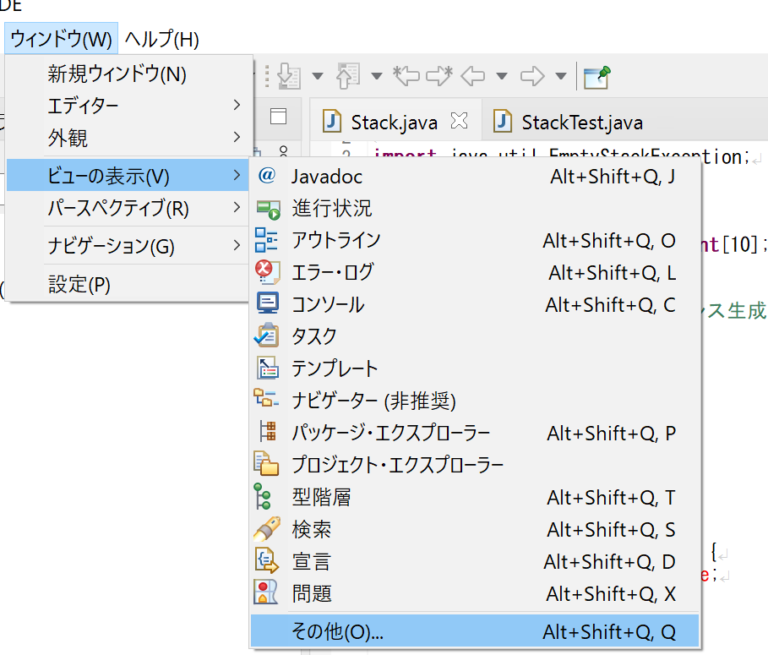The width and height of the screenshot is (768, 655).
Task: Show the Console (コンソール) view
Action: (x=327, y=305)
